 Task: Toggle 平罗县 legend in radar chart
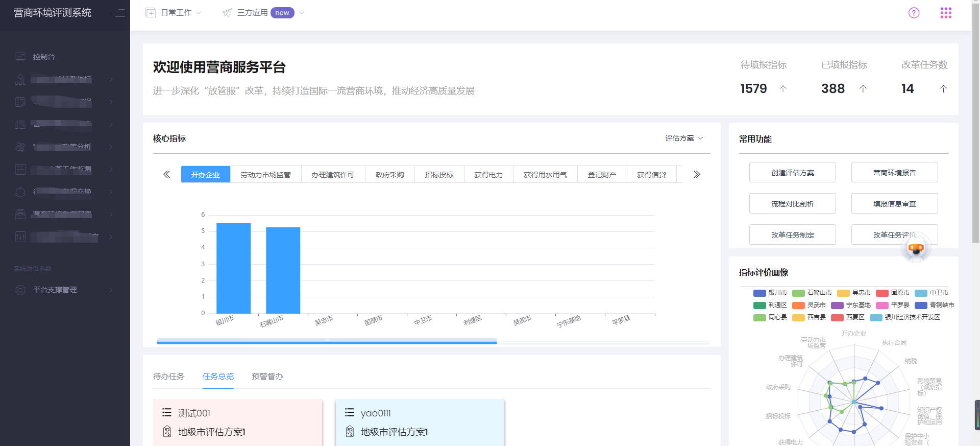click(x=893, y=305)
